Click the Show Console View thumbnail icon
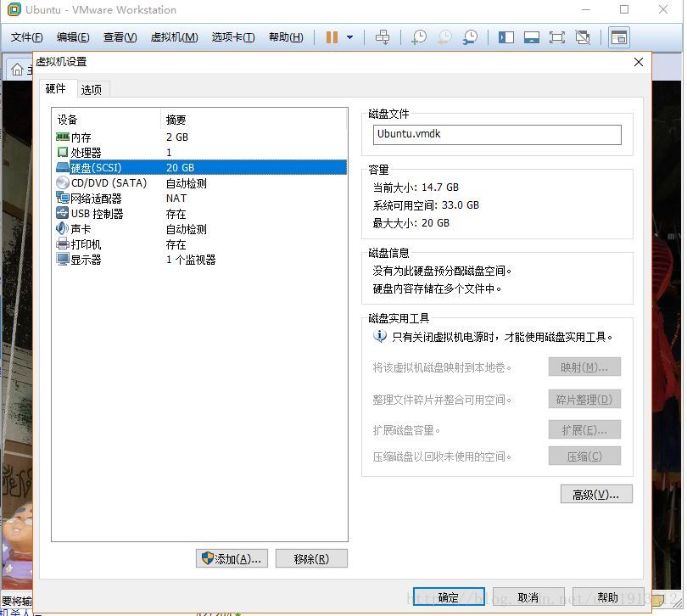This screenshot has width=687, height=616. (x=533, y=36)
